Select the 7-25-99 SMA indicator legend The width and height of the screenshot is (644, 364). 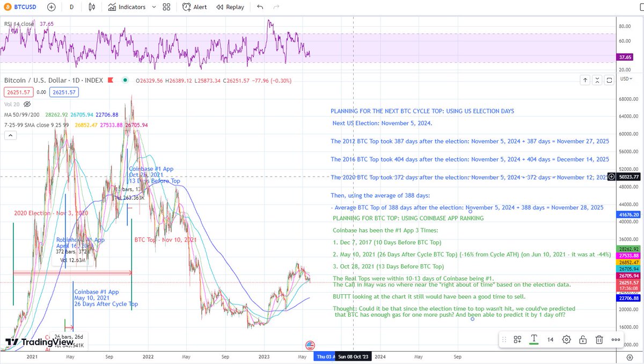pyautogui.click(x=36, y=125)
